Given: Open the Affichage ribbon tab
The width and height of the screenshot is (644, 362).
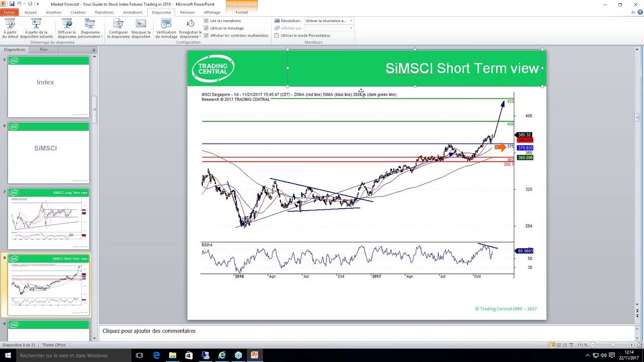Looking at the screenshot, I should coord(212,12).
